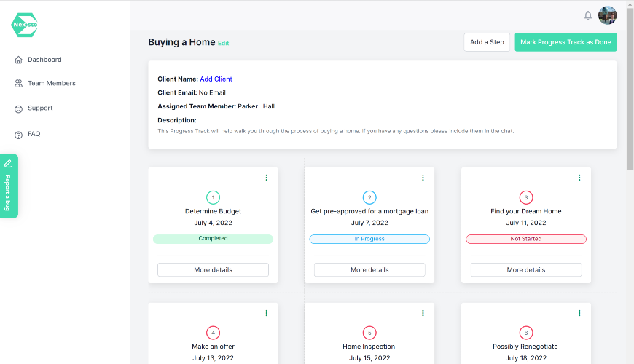The height and width of the screenshot is (364, 634).
Task: Open the Support menu item
Action: (40, 108)
